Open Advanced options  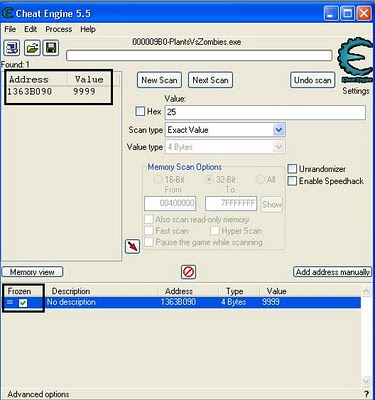click(x=38, y=394)
